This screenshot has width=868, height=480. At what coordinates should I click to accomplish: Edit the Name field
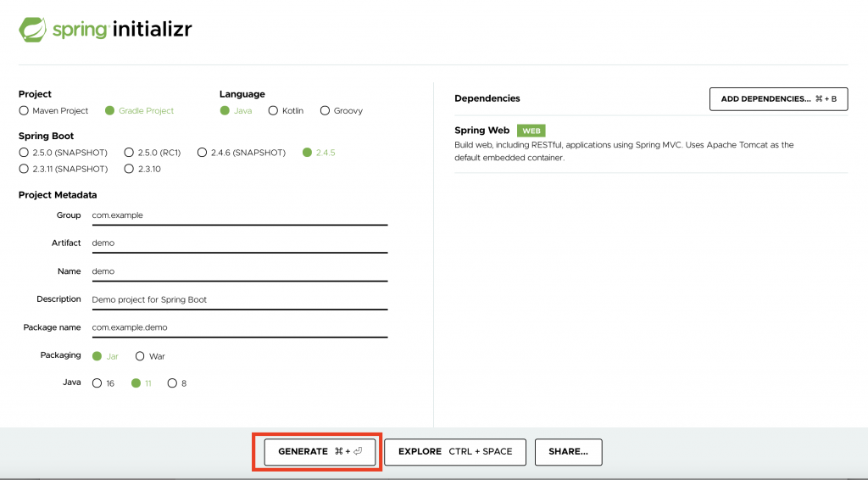[x=240, y=271]
